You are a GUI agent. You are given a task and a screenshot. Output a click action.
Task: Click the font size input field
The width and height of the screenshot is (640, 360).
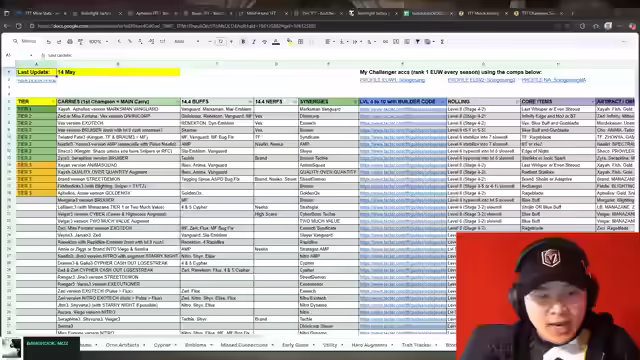[220, 42]
